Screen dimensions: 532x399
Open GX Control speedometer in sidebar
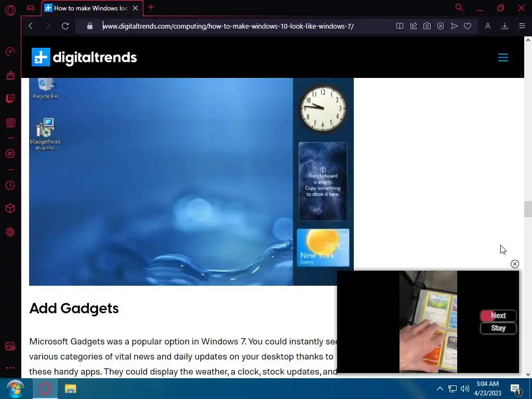(x=10, y=51)
